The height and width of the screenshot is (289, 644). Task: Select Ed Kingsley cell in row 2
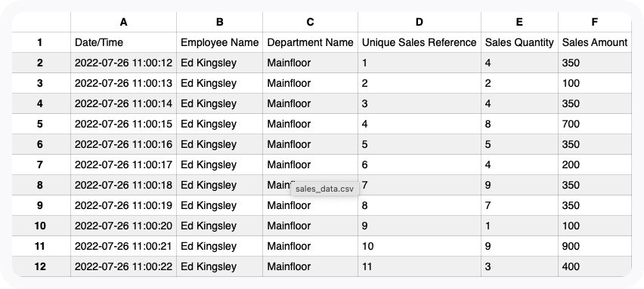tap(220, 63)
